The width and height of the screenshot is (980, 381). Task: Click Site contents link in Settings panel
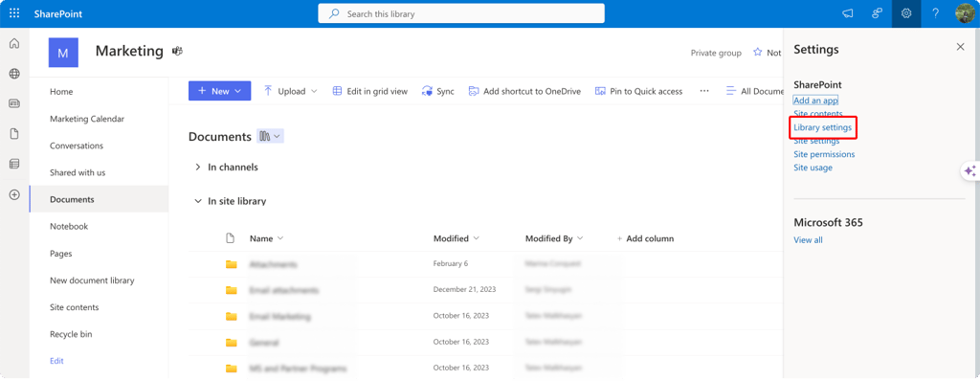[x=818, y=114]
